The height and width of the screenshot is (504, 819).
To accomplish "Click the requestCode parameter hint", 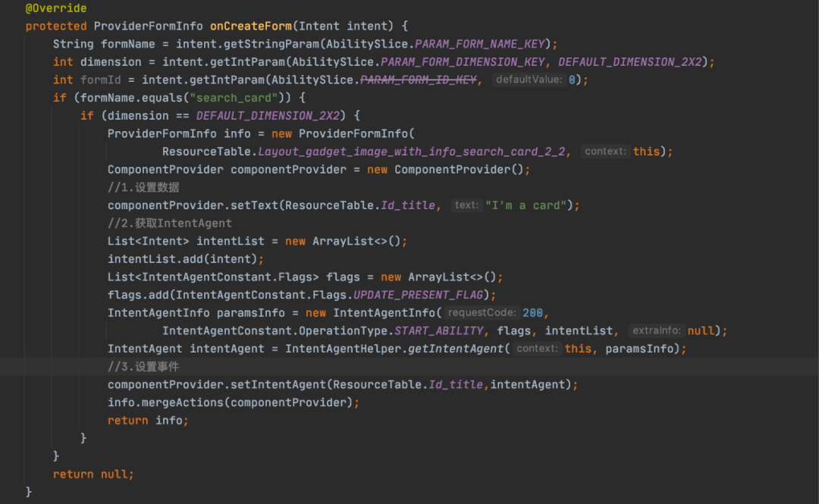I will tap(482, 312).
